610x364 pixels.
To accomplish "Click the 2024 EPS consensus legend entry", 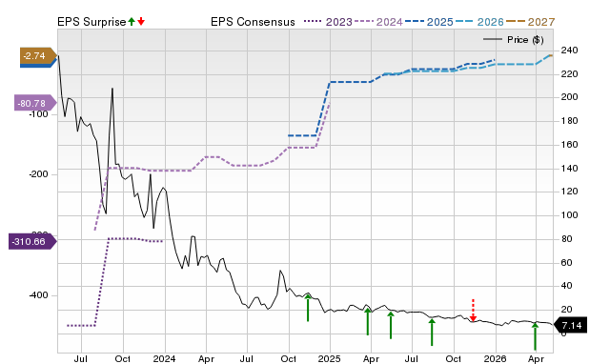I will point(378,22).
